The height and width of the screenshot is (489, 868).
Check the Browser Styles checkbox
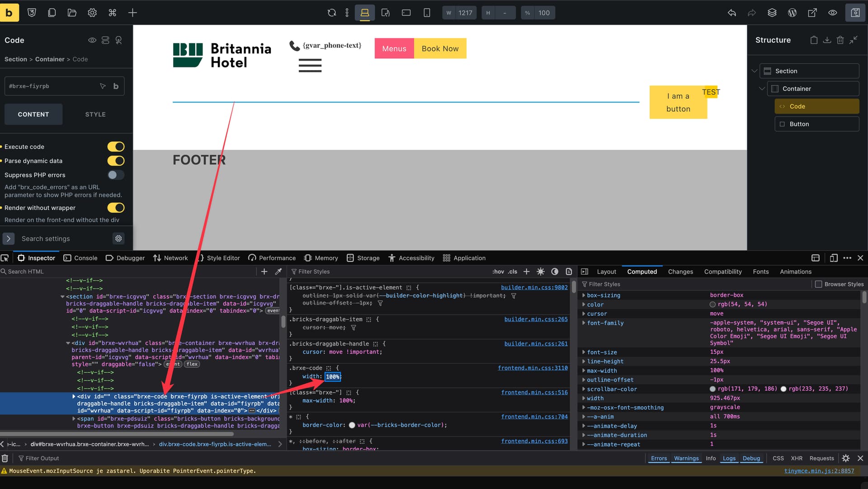[818, 284]
